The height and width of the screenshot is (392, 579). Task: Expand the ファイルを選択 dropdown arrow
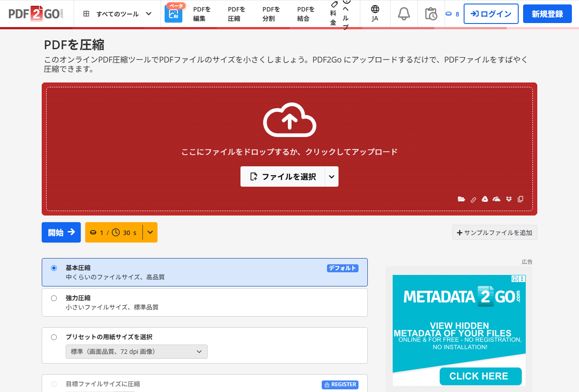point(331,176)
